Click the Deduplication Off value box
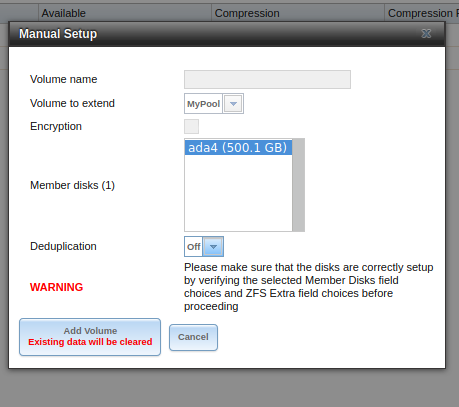This screenshot has height=407, width=459. tap(194, 247)
